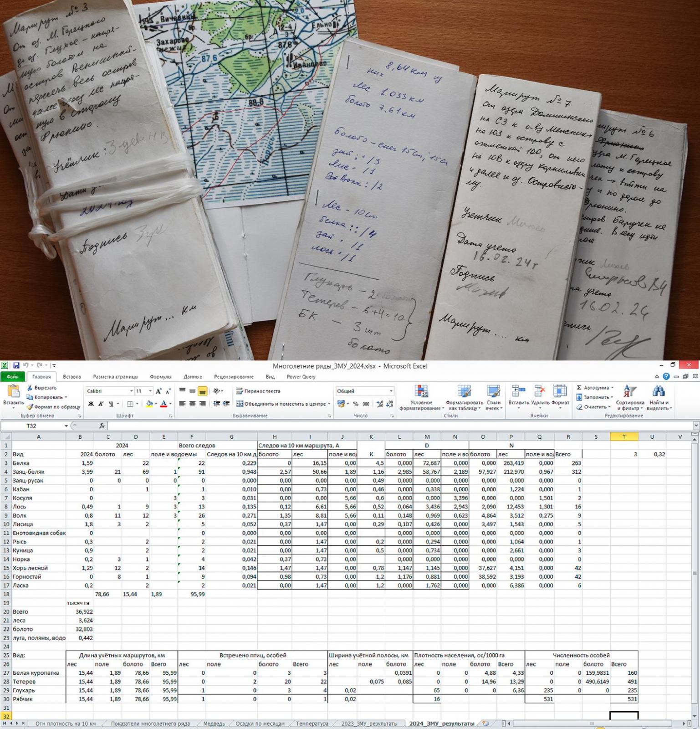
Task: Open the font size 11 dropdown
Action: click(x=150, y=391)
